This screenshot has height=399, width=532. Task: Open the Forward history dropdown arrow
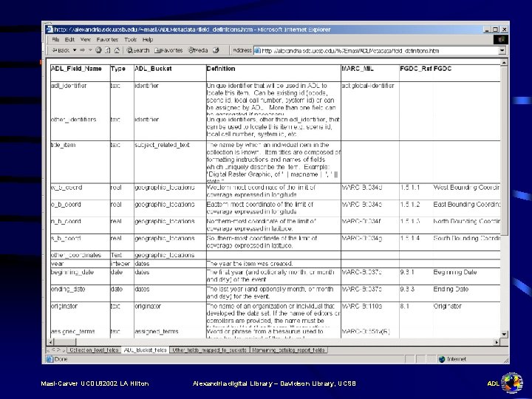[90, 50]
